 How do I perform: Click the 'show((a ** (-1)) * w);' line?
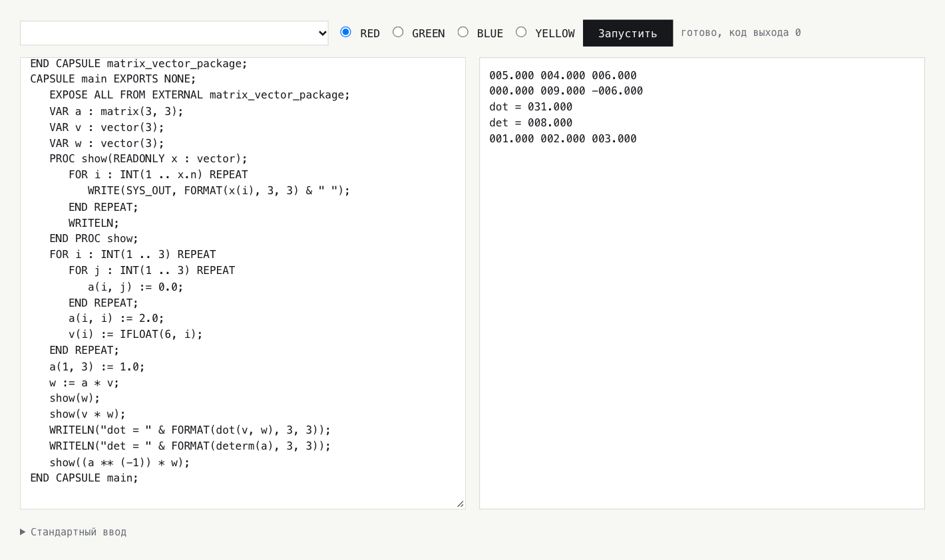click(x=120, y=463)
